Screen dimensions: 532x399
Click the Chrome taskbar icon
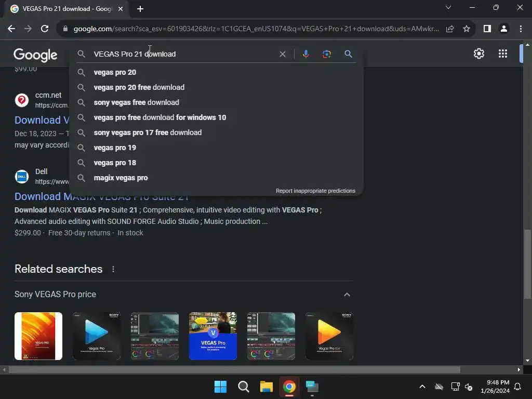coord(289,387)
